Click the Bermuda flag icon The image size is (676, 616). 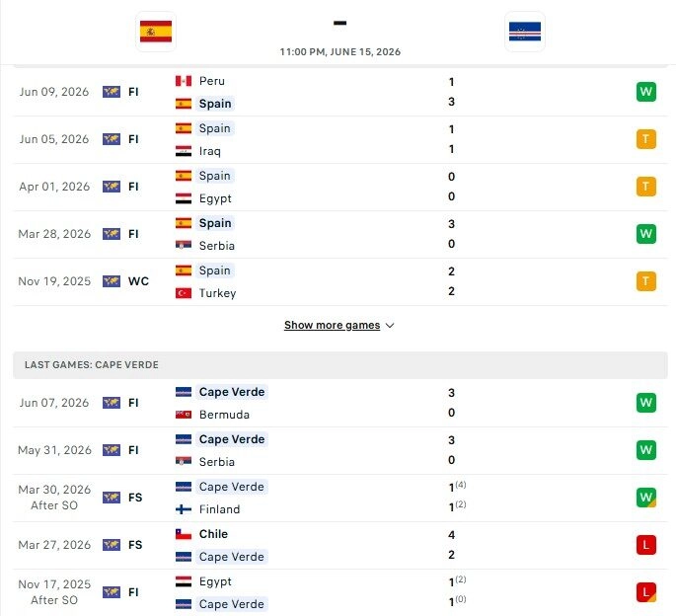click(x=184, y=415)
